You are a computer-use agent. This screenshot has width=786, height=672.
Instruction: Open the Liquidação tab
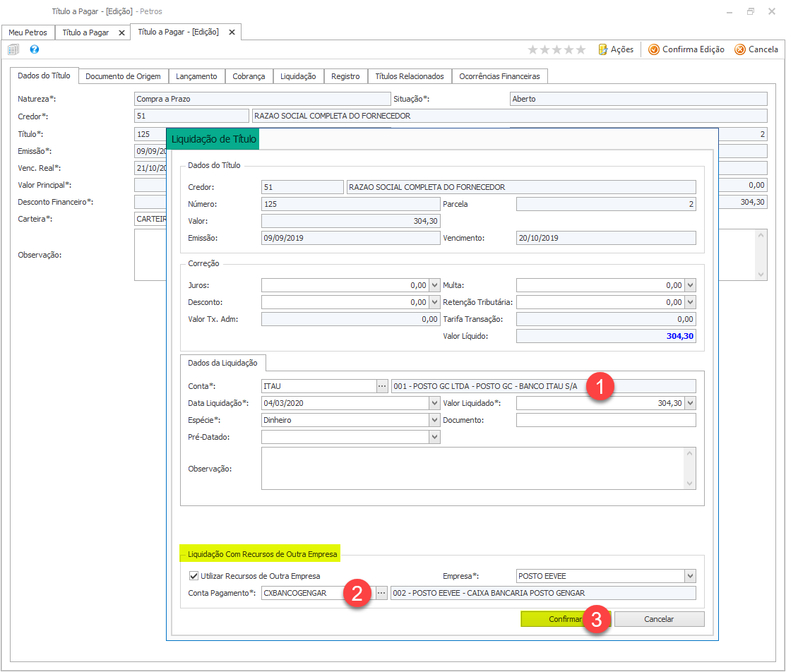[298, 76]
